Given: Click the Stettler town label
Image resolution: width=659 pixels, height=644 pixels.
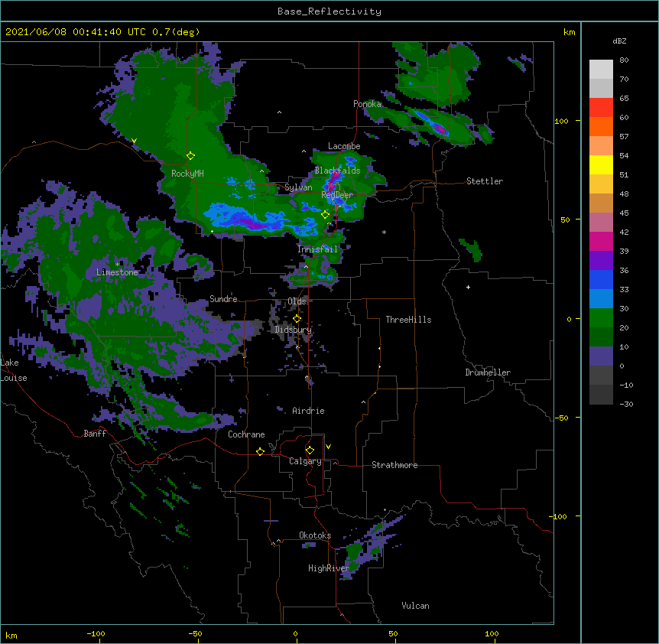Looking at the screenshot, I should pyautogui.click(x=485, y=181).
